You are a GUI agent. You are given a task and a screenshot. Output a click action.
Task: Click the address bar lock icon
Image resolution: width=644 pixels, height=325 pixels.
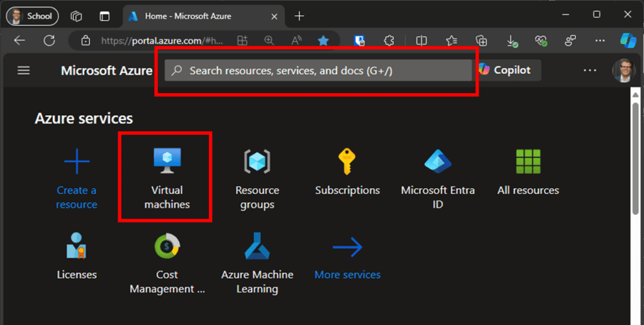(x=86, y=40)
